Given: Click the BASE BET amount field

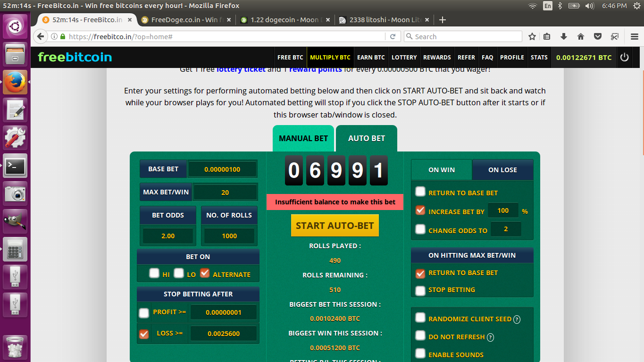Looking at the screenshot, I should pyautogui.click(x=222, y=169).
